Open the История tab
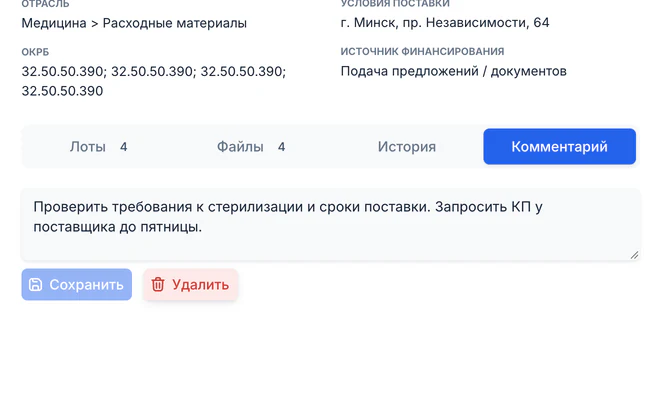 pyautogui.click(x=407, y=147)
